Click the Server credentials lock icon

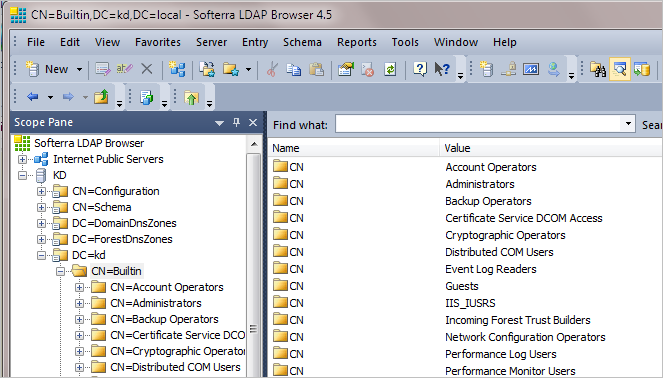(x=509, y=69)
